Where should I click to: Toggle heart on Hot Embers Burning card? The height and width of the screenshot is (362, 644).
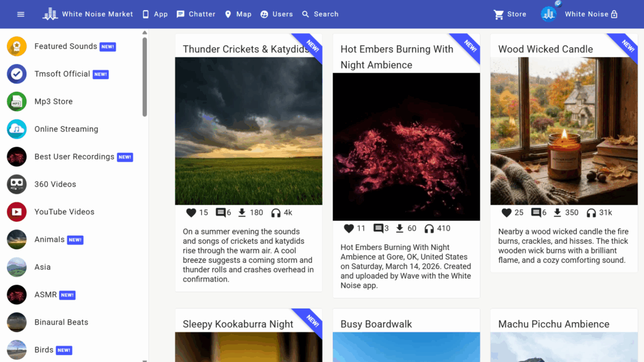tap(349, 228)
